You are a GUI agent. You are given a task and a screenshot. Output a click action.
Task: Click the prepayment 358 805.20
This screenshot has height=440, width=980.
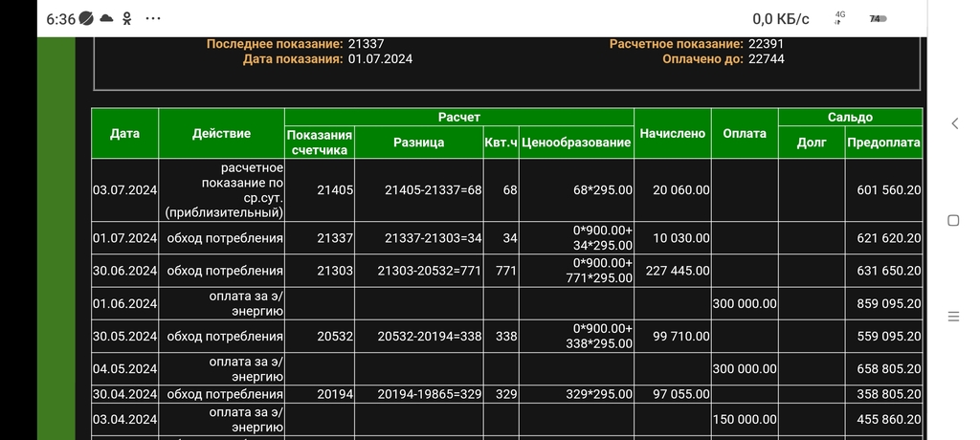point(883,394)
